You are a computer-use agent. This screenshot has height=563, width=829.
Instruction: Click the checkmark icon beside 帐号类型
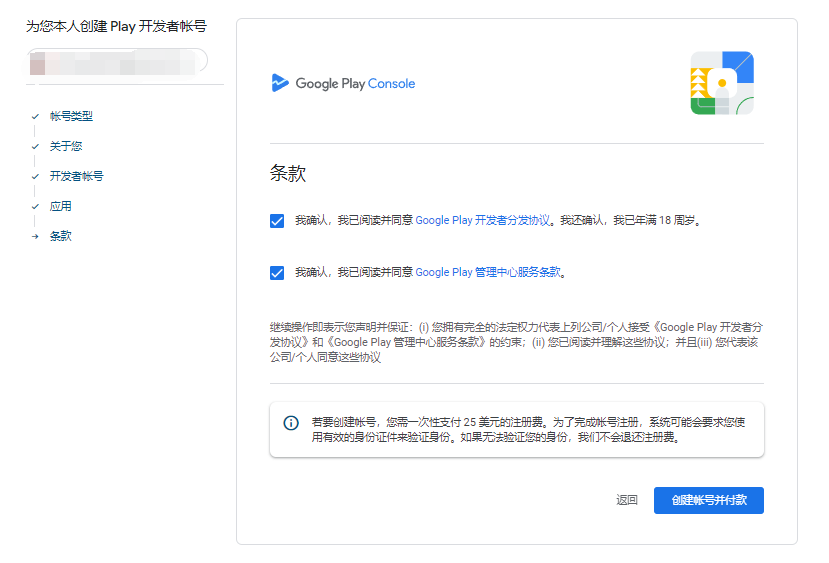click(x=35, y=116)
